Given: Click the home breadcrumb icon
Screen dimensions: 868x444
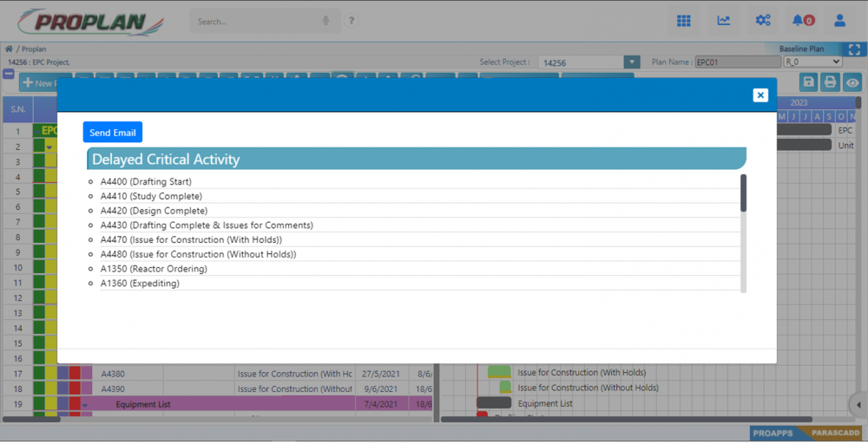Looking at the screenshot, I should pyautogui.click(x=9, y=49).
